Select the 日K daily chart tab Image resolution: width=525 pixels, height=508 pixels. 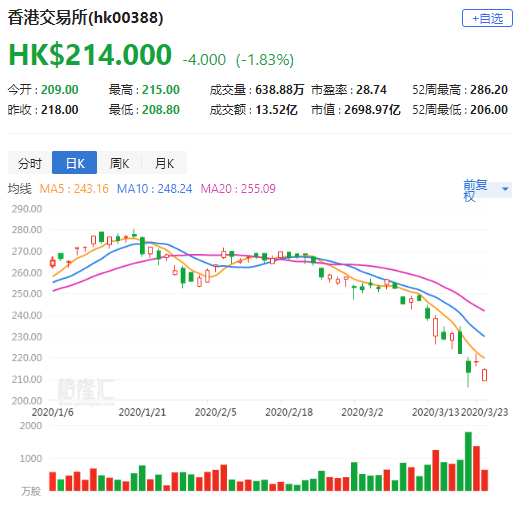coord(75,163)
